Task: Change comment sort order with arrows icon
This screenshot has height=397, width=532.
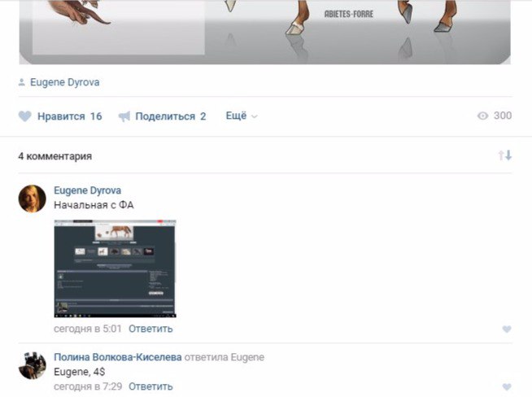Action: tap(504, 155)
